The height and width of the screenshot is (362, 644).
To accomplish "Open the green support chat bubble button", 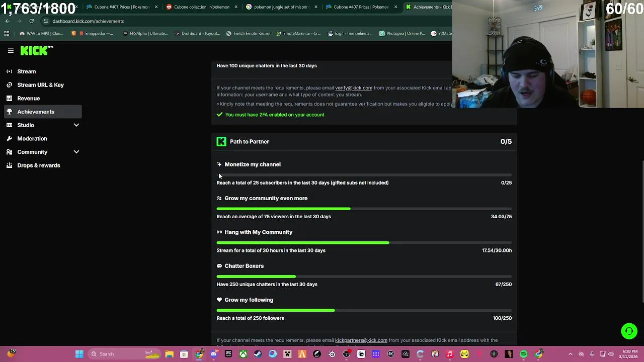I will coord(629,331).
